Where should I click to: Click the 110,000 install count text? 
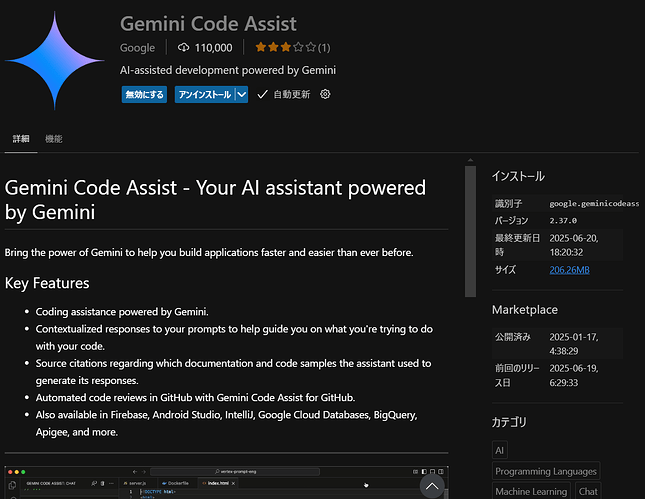click(213, 48)
